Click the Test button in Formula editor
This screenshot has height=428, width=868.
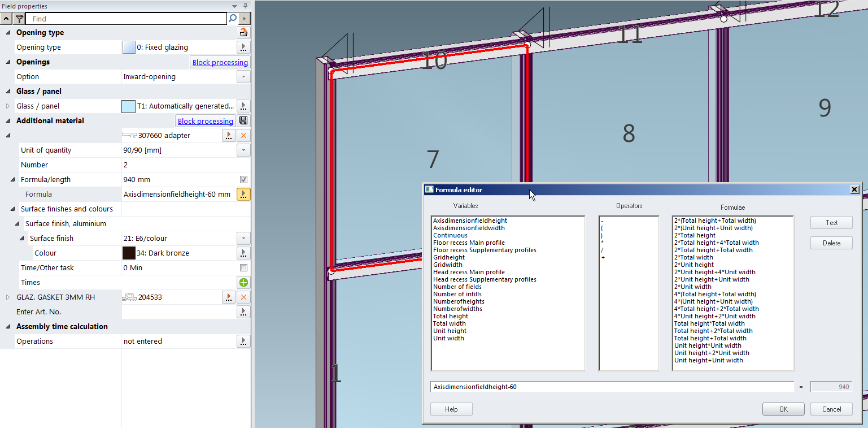pos(831,223)
